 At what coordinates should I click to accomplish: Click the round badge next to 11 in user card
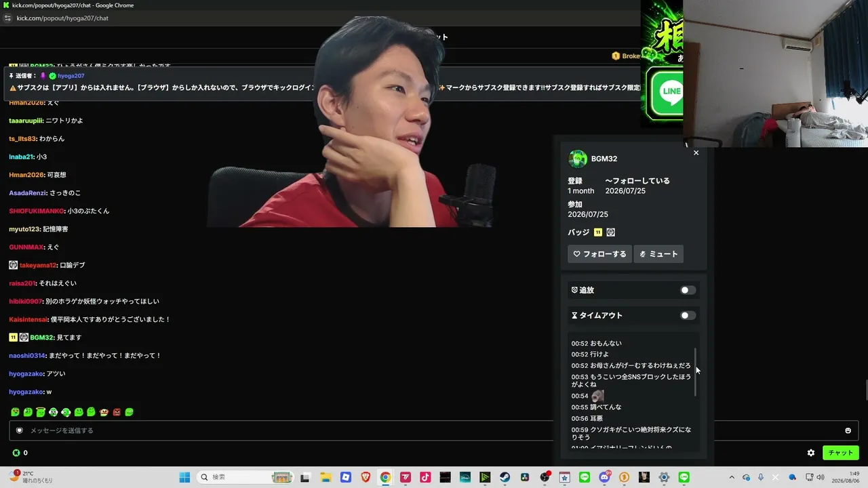pyautogui.click(x=610, y=232)
